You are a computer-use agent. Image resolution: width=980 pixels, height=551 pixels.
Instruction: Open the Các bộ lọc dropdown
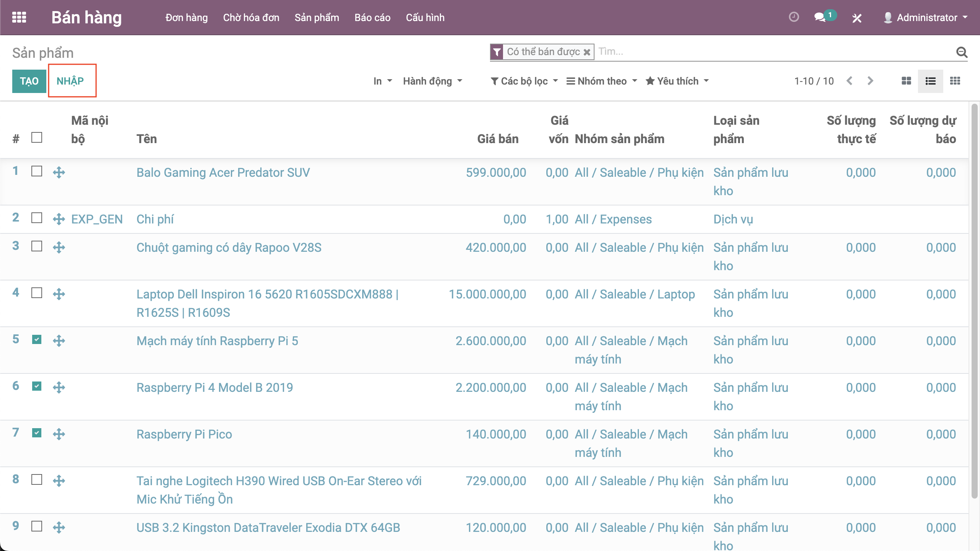point(524,81)
